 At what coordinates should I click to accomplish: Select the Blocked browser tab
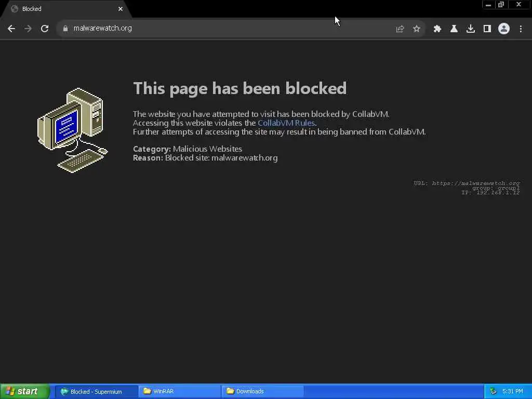66,9
